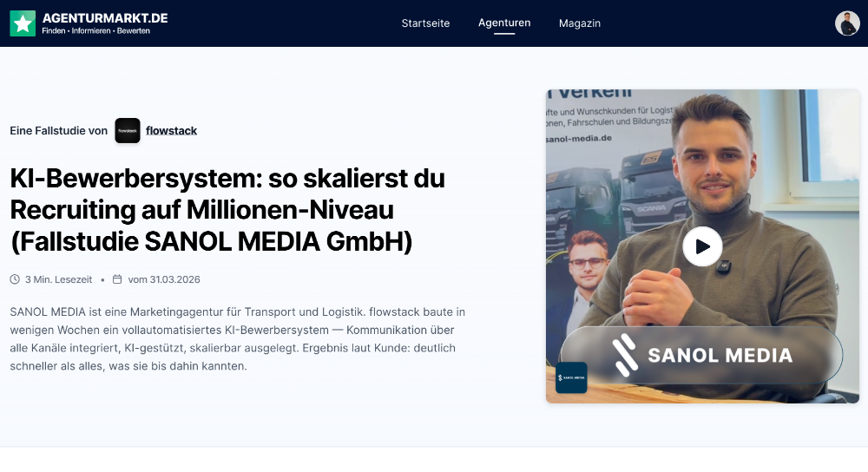Click the 'Eine Fallstudie von' label
The width and height of the screenshot is (868, 472).
[x=59, y=131]
